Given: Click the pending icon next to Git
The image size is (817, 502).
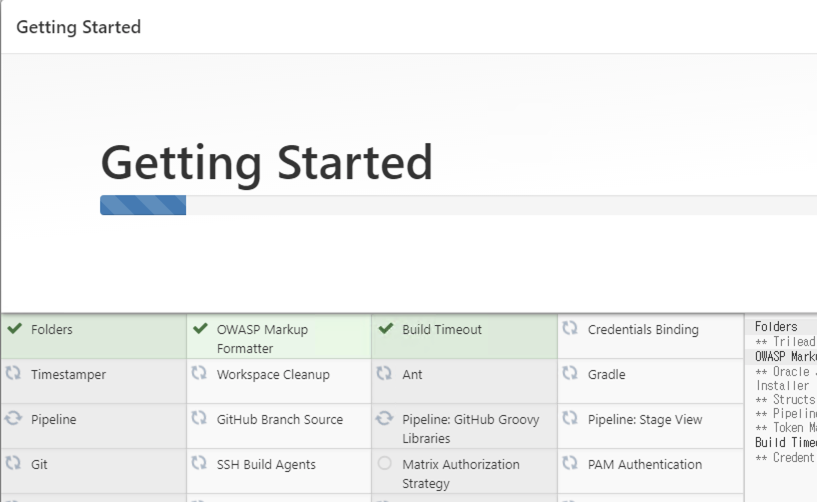Looking at the screenshot, I should [x=13, y=462].
